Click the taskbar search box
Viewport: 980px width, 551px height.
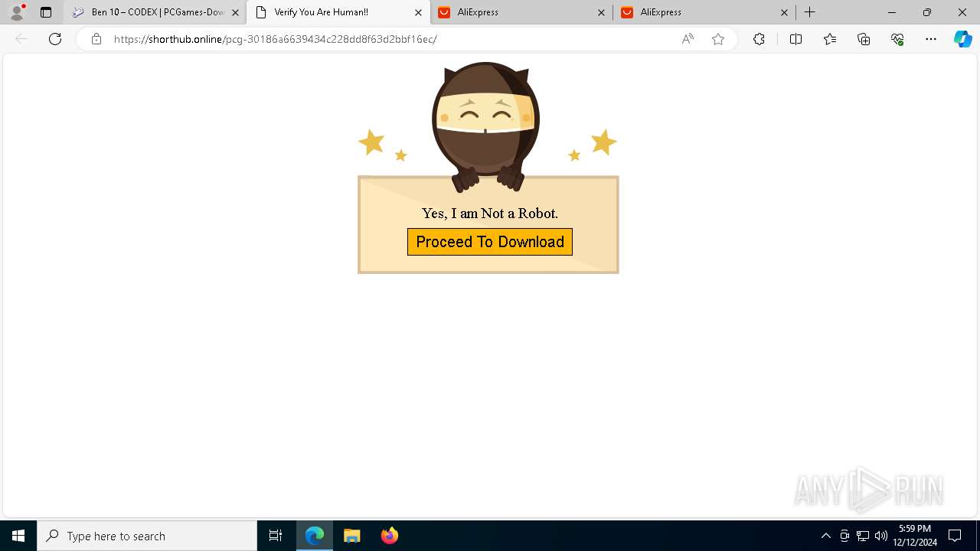click(147, 536)
